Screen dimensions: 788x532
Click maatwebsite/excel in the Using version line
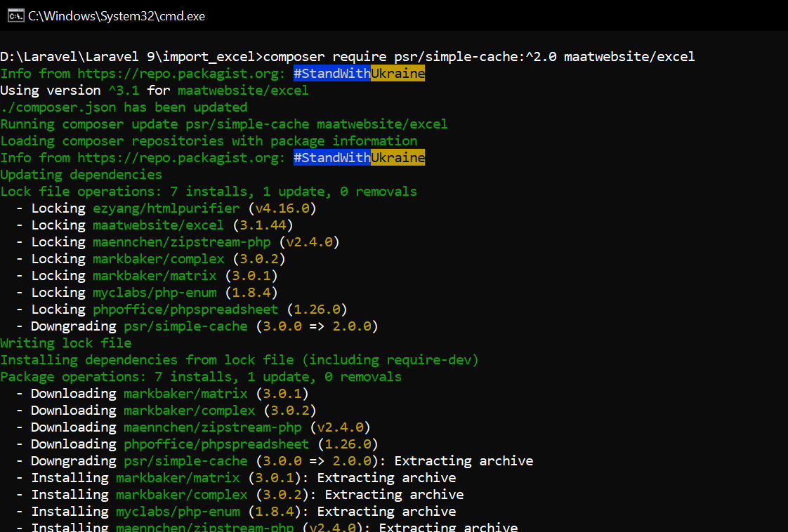click(x=243, y=91)
